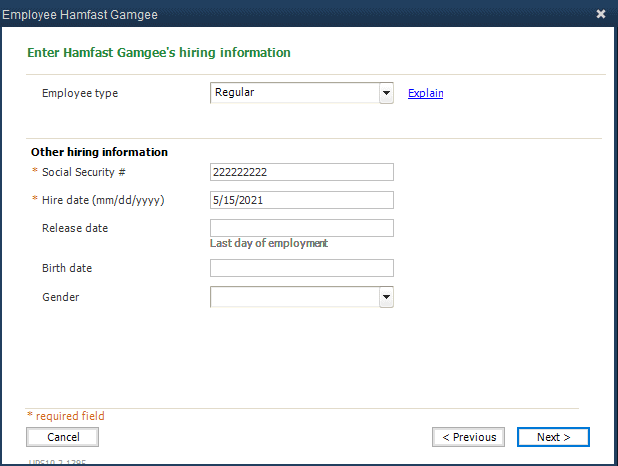Screen dimensions: 618x466
Task: Click the Explain link
Action: pos(426,93)
